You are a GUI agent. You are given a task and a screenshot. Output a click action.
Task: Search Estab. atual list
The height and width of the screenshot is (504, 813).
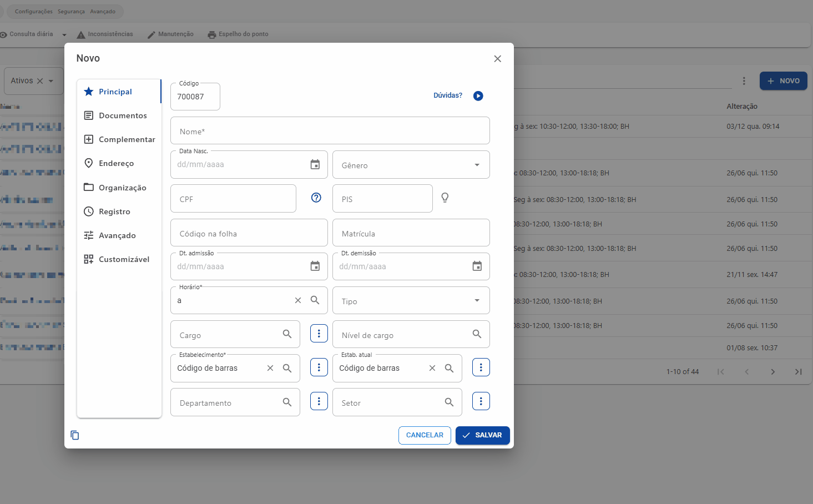[449, 368]
